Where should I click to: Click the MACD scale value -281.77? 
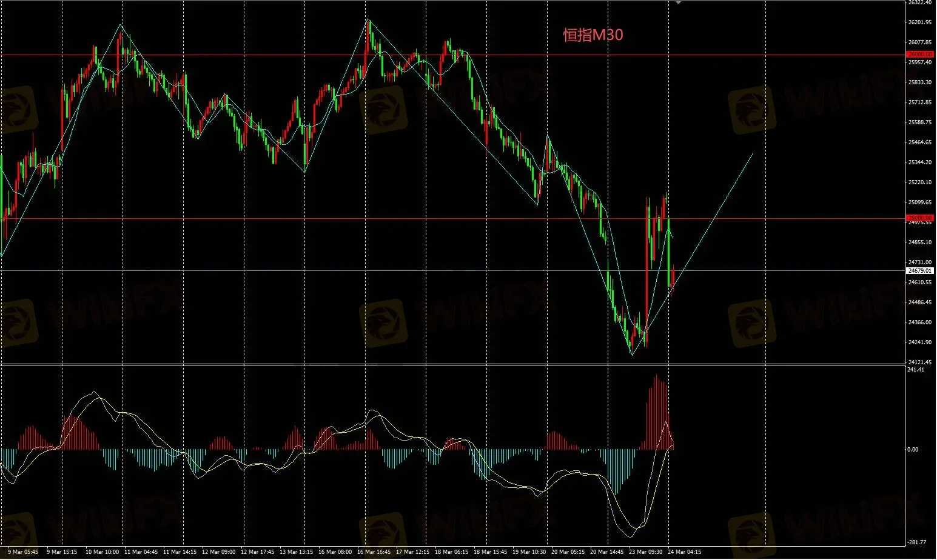click(x=916, y=542)
